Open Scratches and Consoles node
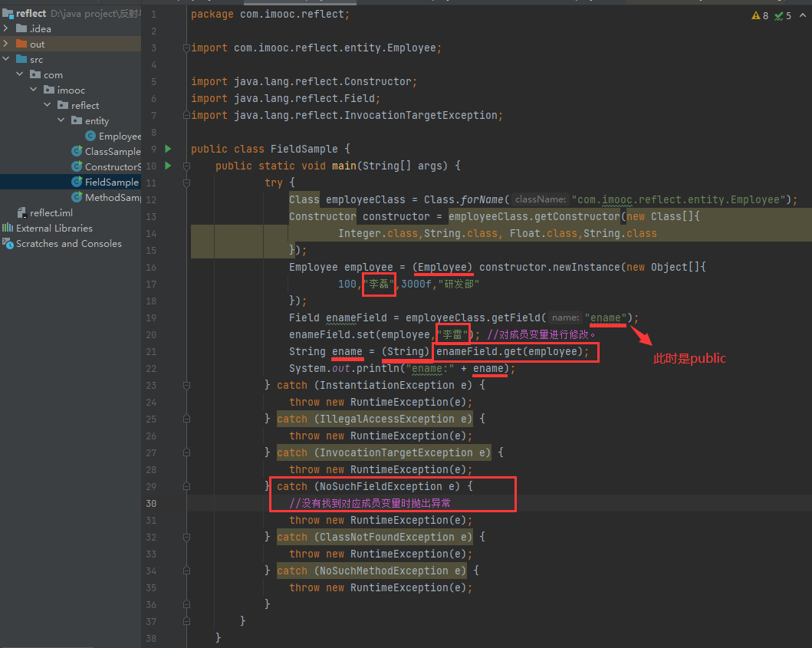The width and height of the screenshot is (812, 648). (68, 243)
